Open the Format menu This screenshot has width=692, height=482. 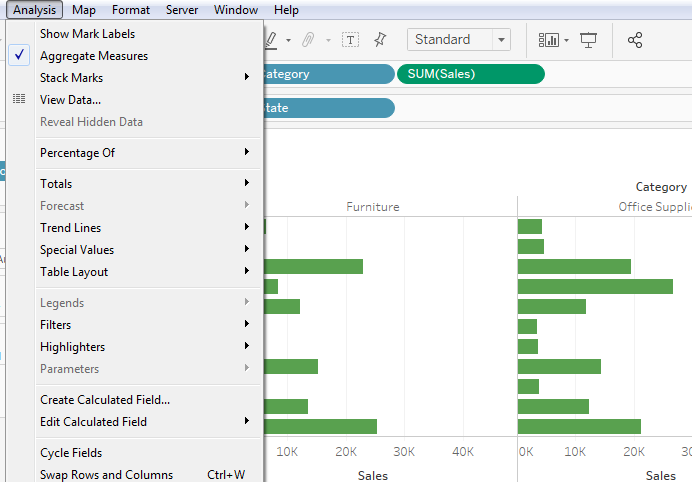[x=131, y=10]
